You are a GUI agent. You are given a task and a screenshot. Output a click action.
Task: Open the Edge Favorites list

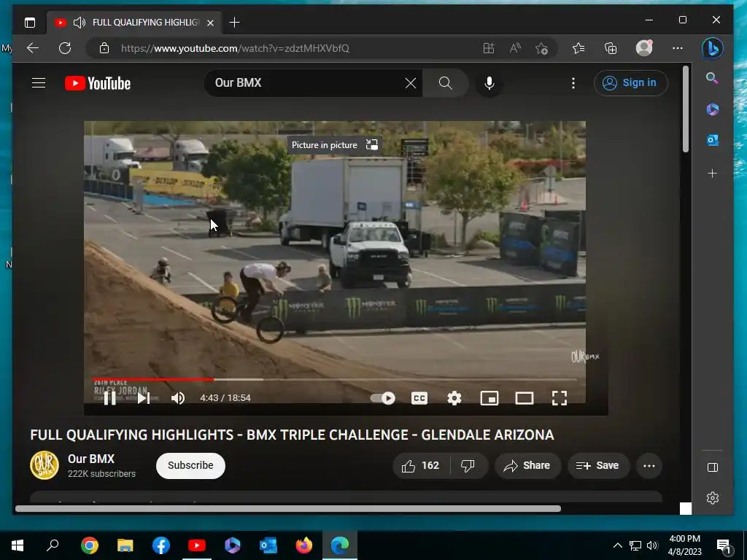578,48
